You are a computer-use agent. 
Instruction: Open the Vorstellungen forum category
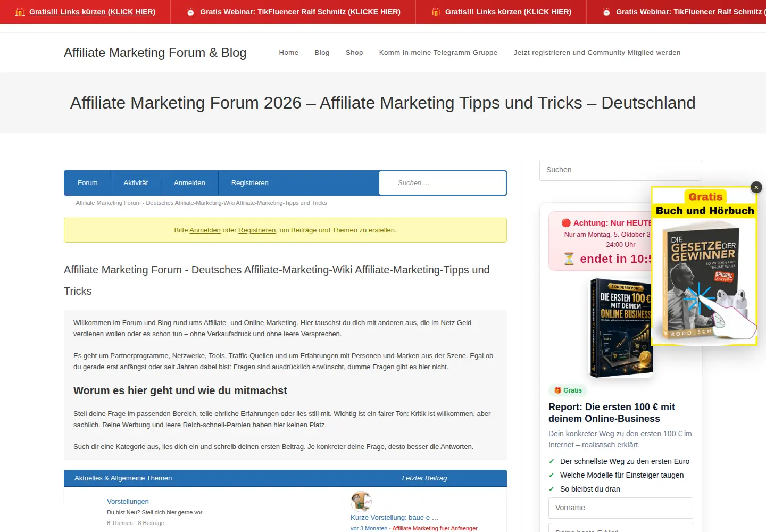pyautogui.click(x=128, y=502)
